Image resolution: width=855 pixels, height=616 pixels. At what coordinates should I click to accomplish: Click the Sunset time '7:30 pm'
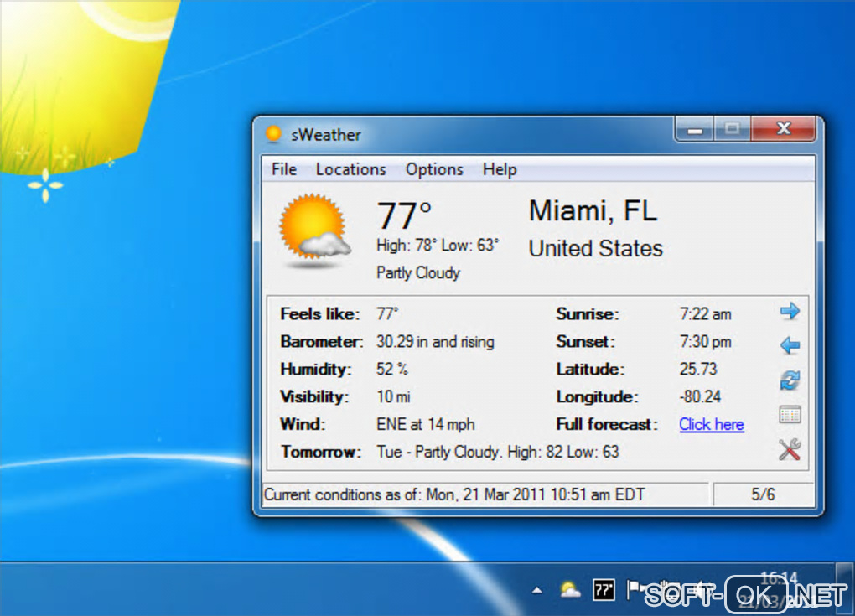point(705,342)
